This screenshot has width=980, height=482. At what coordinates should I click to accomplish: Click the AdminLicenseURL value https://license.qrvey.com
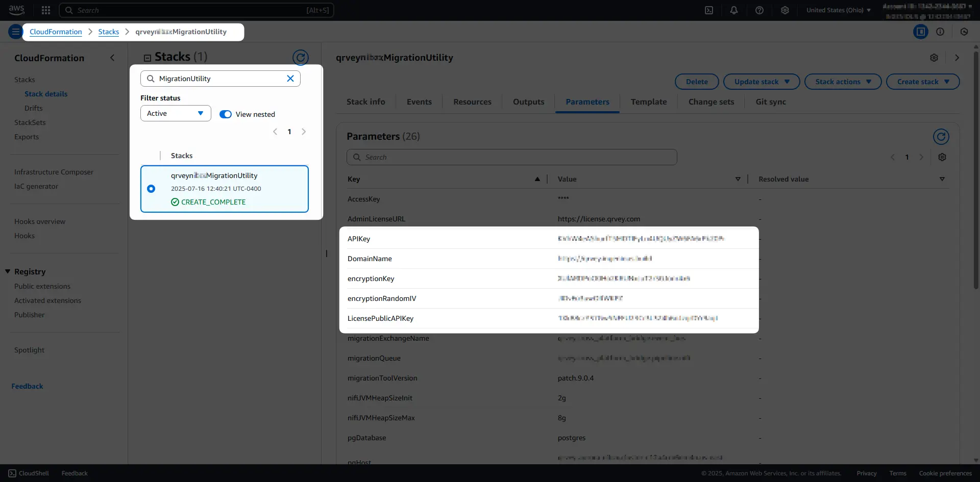pyautogui.click(x=599, y=219)
